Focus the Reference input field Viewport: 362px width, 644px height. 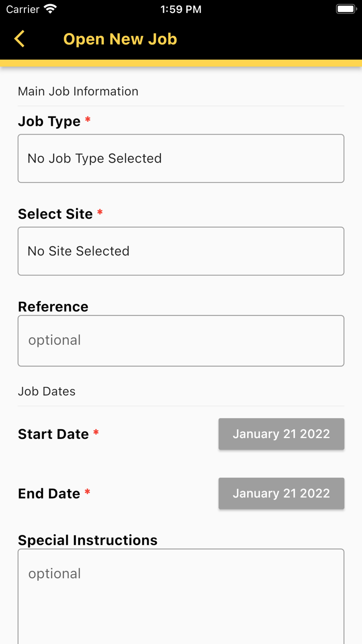click(x=181, y=341)
